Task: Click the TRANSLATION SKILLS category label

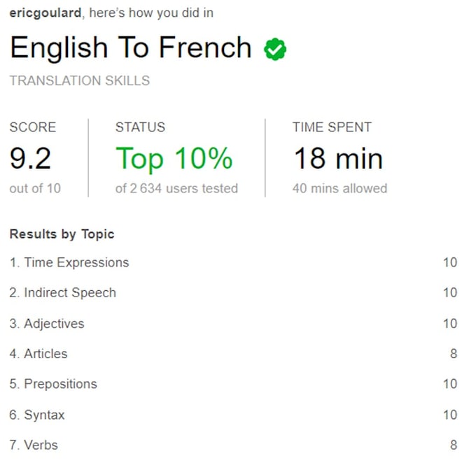Action: point(80,80)
